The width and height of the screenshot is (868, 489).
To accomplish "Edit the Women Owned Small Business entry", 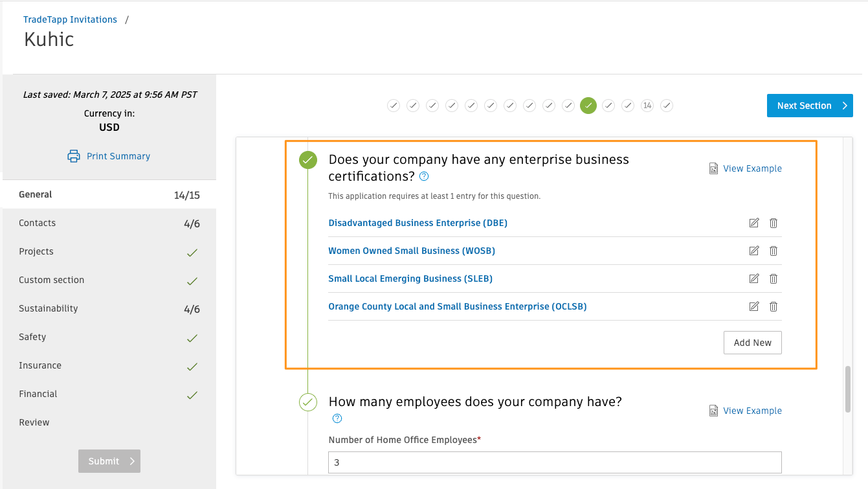I will [753, 251].
